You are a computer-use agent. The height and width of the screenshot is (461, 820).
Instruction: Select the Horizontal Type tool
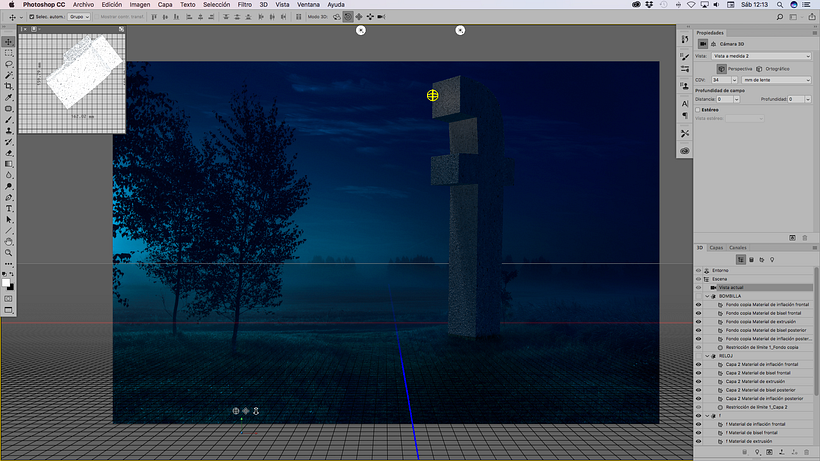(9, 208)
